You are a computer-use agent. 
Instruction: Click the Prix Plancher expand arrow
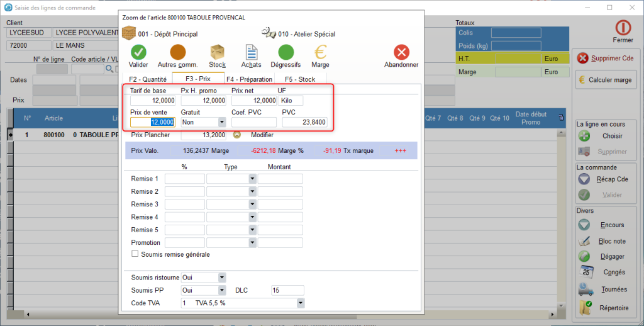point(236,135)
